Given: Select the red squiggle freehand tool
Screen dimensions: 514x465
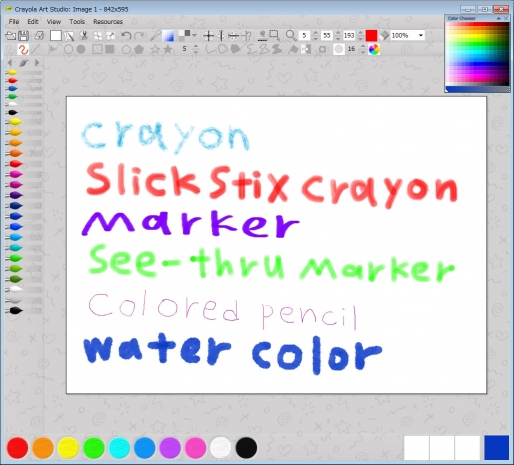Looking at the screenshot, I should (x=23, y=50).
